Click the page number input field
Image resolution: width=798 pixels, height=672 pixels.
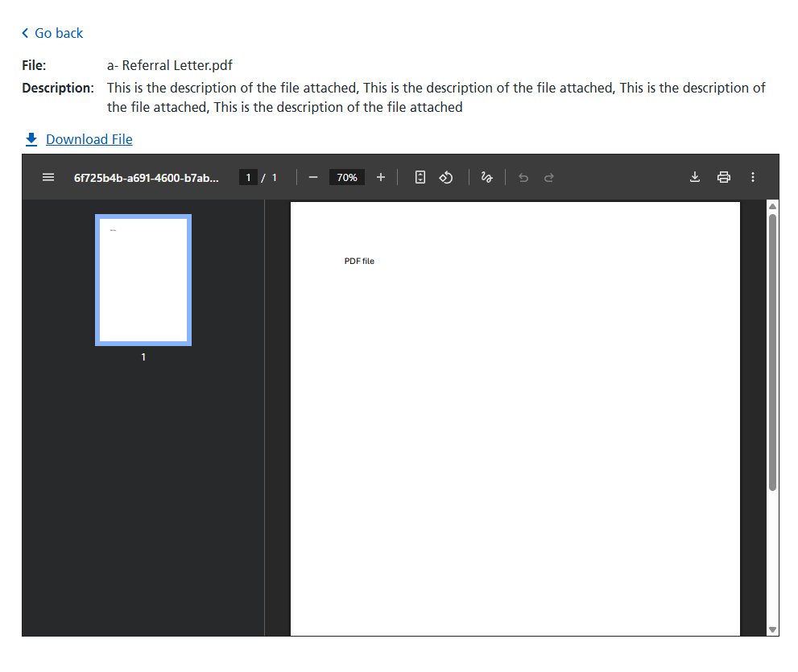click(x=248, y=178)
